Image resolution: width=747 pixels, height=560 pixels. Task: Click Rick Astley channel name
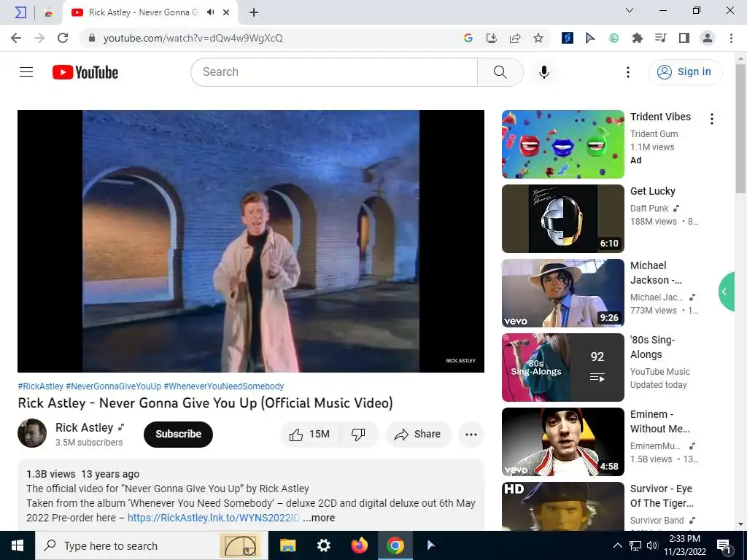pos(85,427)
